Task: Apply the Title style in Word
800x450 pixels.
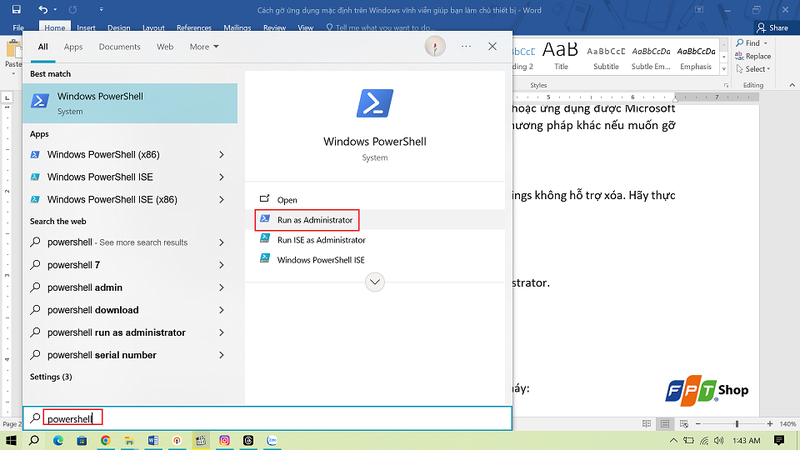Action: [x=561, y=56]
